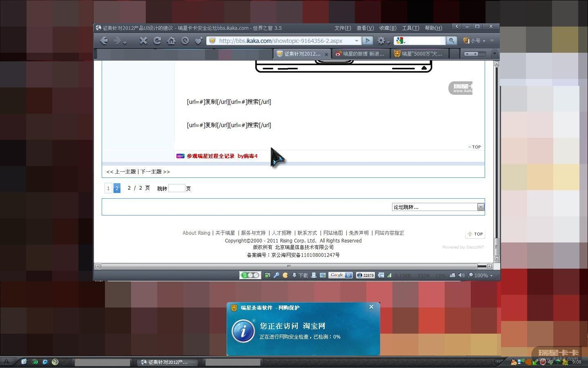Click the clock showing 9:08 in tray

(577, 362)
